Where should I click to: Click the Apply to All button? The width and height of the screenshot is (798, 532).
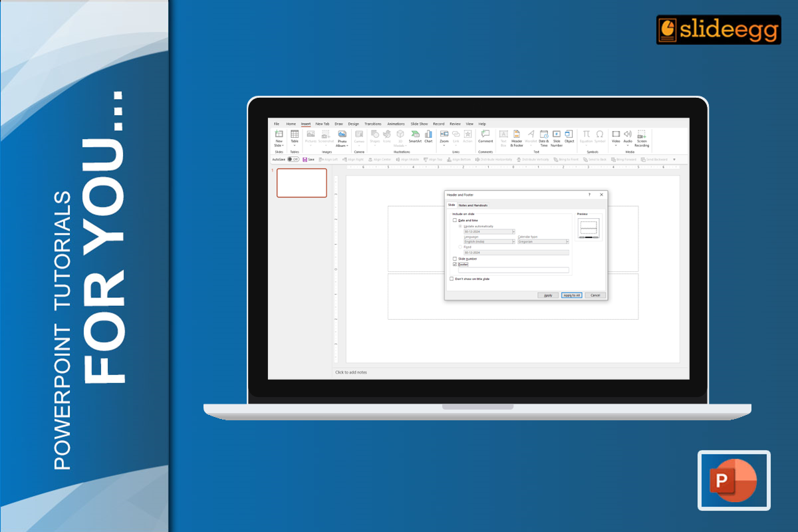572,295
